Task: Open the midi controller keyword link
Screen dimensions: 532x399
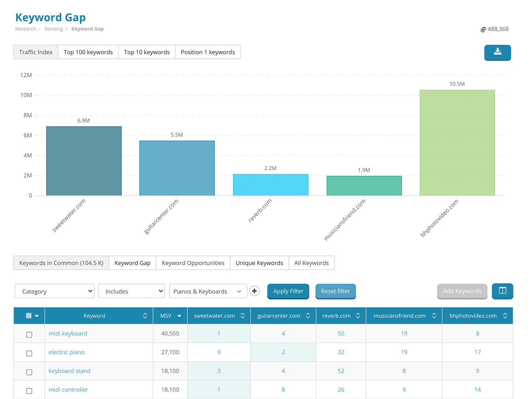Action: pyautogui.click(x=68, y=389)
